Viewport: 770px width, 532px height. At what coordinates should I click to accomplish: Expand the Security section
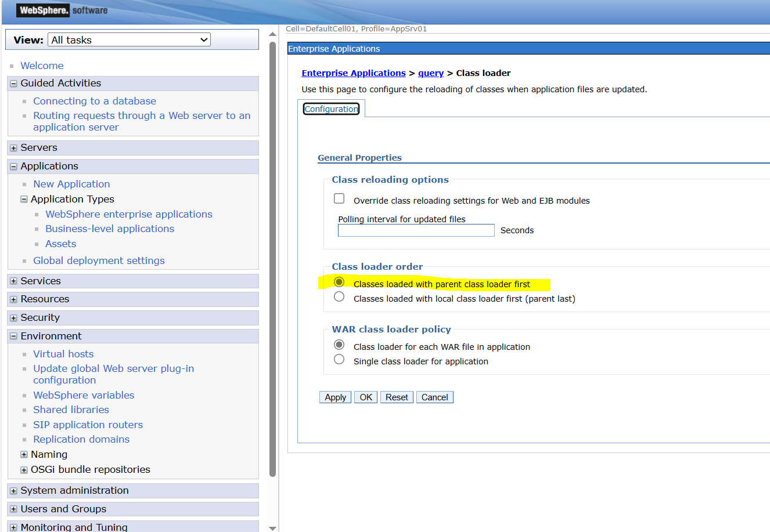click(x=13, y=318)
